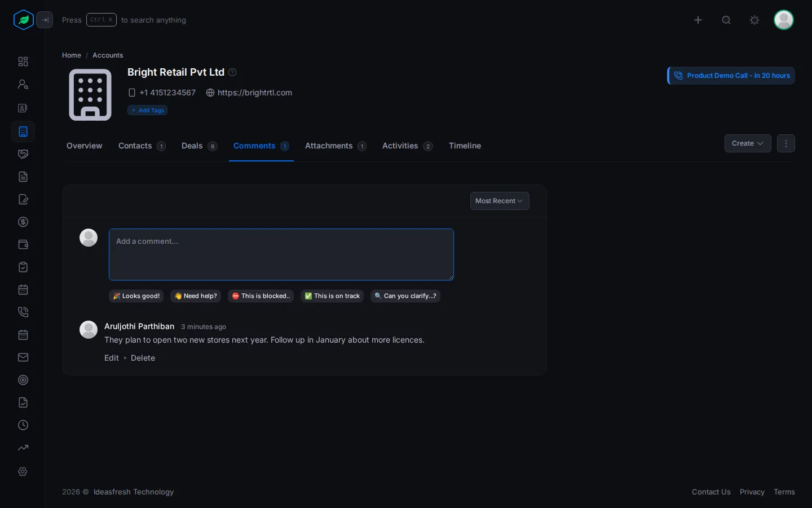Switch to the Timeline tab
Viewport: 812px width, 508px height.
click(x=465, y=146)
